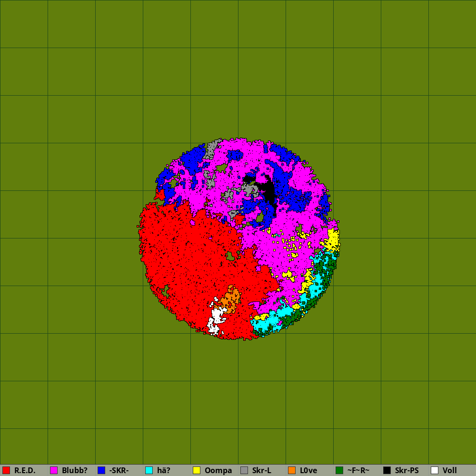Click the red R.E.D. legend swatch
Image resolution: width=476 pixels, height=476 pixels.
point(6,470)
